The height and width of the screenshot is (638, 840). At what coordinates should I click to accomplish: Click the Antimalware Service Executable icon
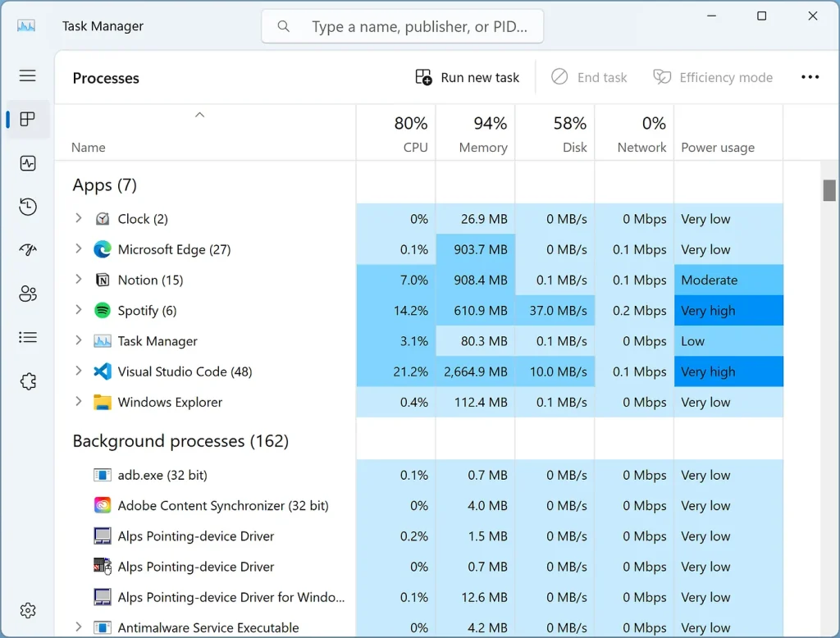[x=103, y=627]
